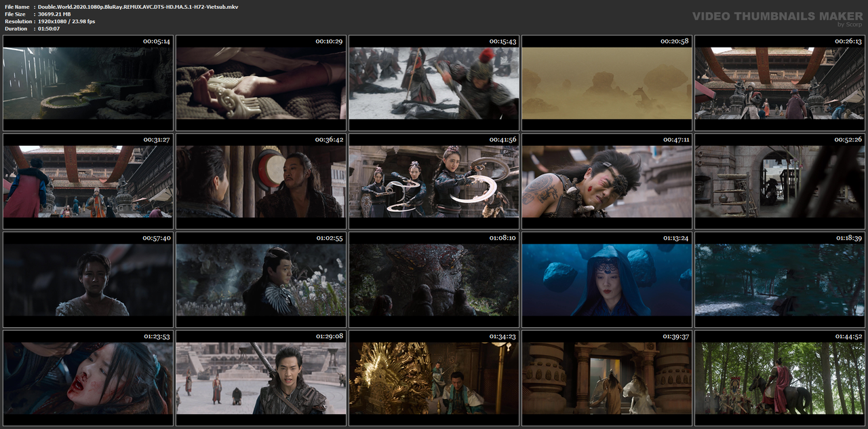Click the resolution value 1920x1080 / 23.98 fps

(66, 22)
